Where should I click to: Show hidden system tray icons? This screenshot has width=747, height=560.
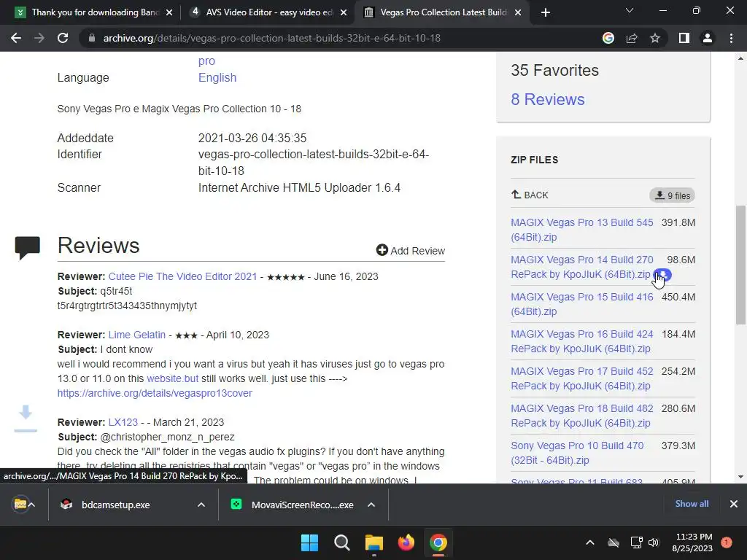[589, 542]
